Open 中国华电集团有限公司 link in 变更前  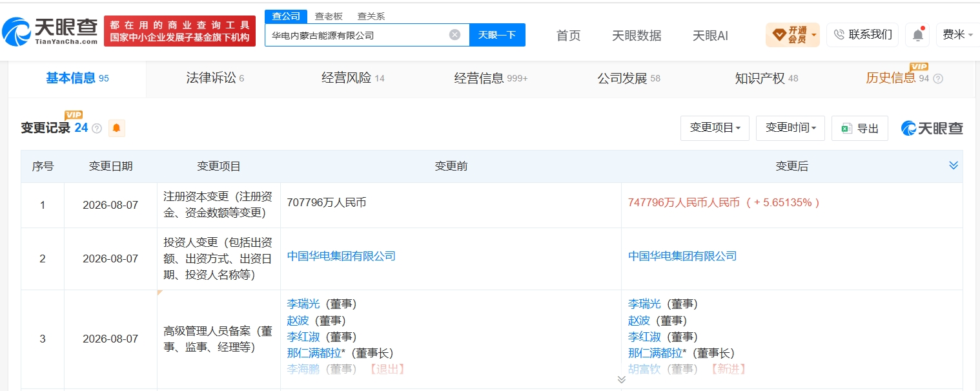point(342,256)
